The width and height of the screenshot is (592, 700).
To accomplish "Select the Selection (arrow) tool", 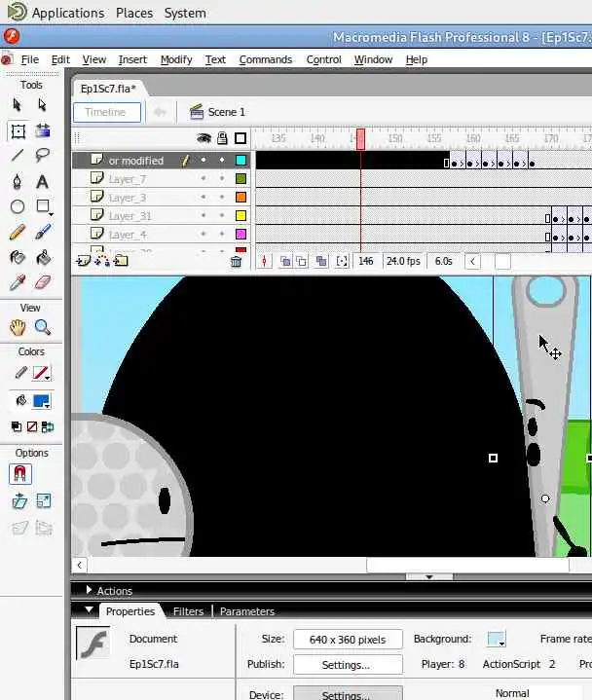I will [17, 105].
